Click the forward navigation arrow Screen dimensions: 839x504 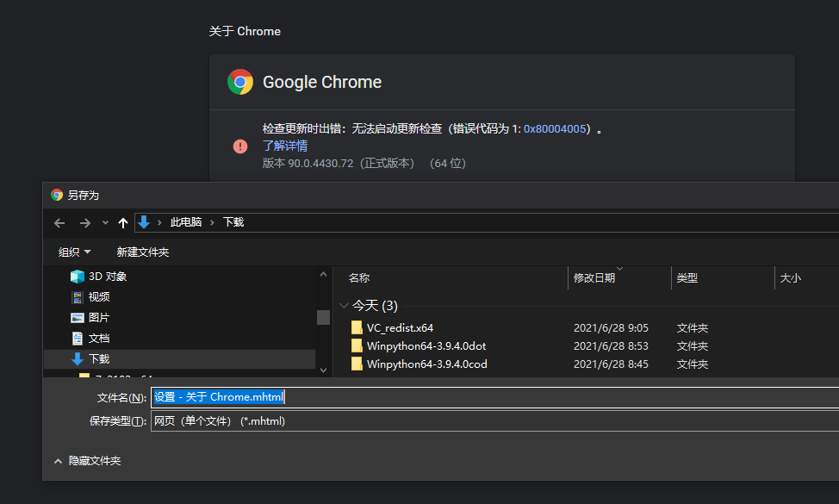pyautogui.click(x=84, y=222)
